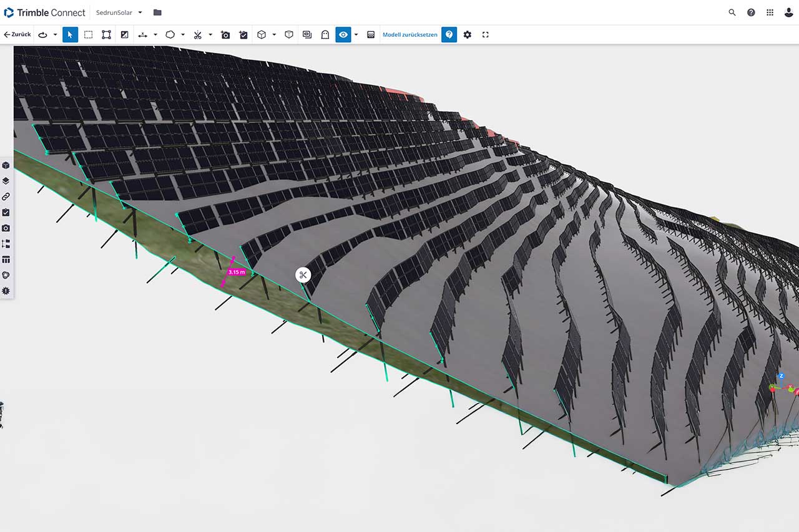Image resolution: width=799 pixels, height=532 pixels.
Task: Expand the SedrunSolar project dropdown
Action: point(140,12)
